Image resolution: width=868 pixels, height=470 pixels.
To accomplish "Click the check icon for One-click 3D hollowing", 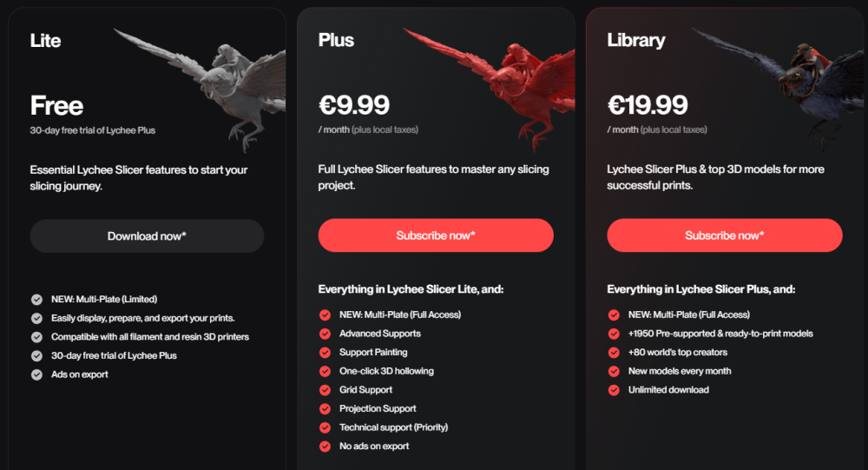I will [x=325, y=371].
